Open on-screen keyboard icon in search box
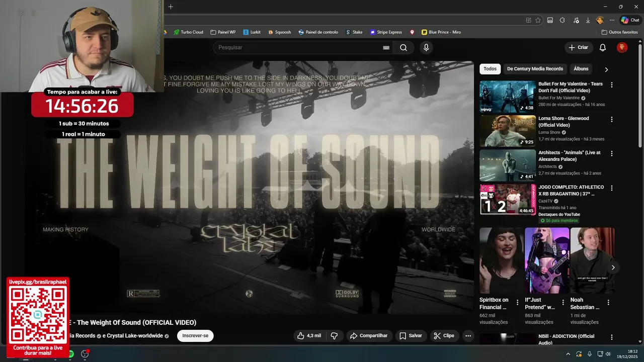Screen dimensions: 644x362 click(386, 48)
